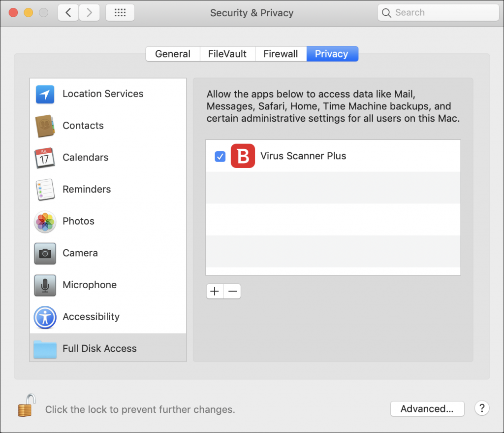
Task: Select the Location Services label
Action: 103,94
